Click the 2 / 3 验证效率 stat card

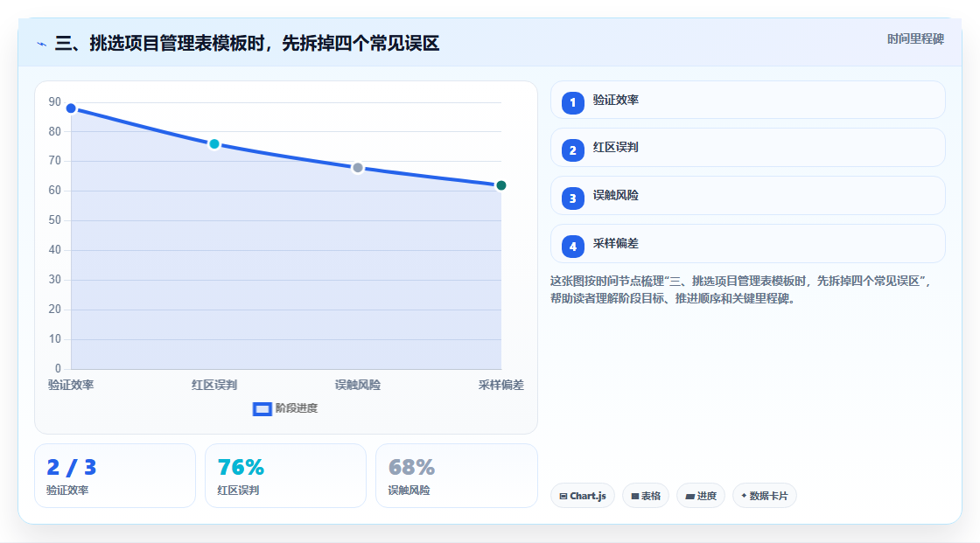point(115,476)
